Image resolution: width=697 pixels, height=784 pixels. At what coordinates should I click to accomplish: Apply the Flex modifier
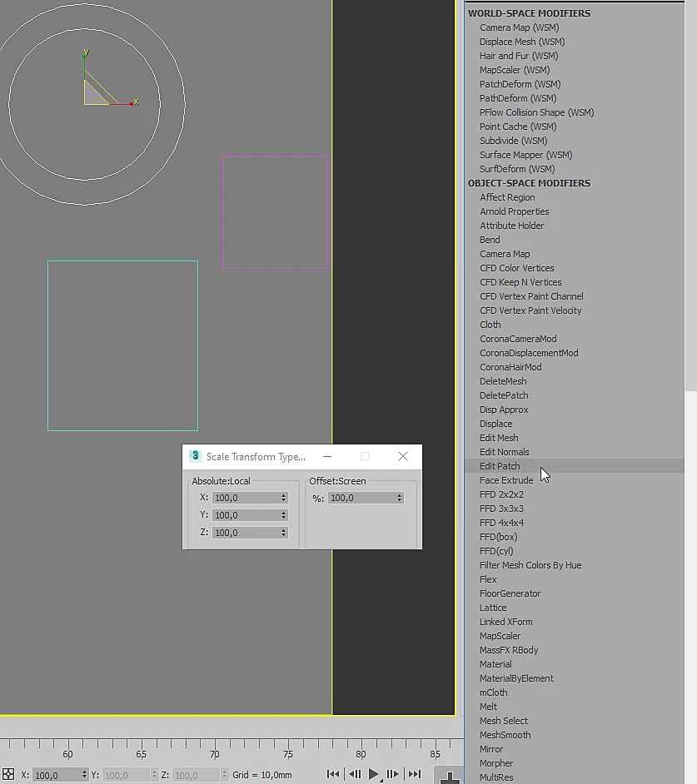(488, 579)
